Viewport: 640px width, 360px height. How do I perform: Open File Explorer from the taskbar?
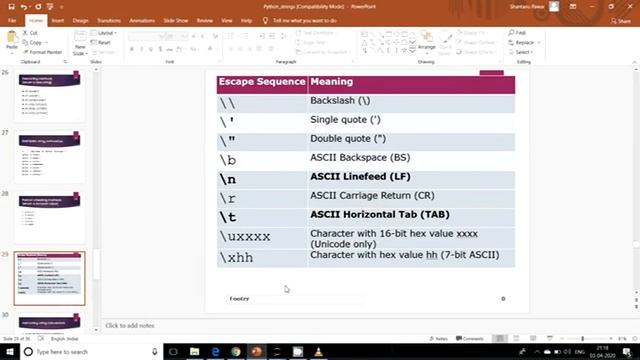(x=195, y=351)
